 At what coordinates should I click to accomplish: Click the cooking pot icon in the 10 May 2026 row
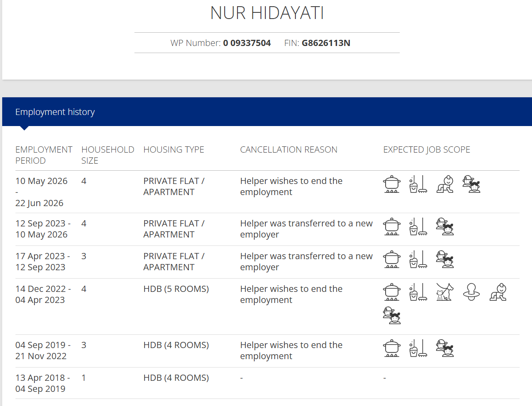click(392, 184)
